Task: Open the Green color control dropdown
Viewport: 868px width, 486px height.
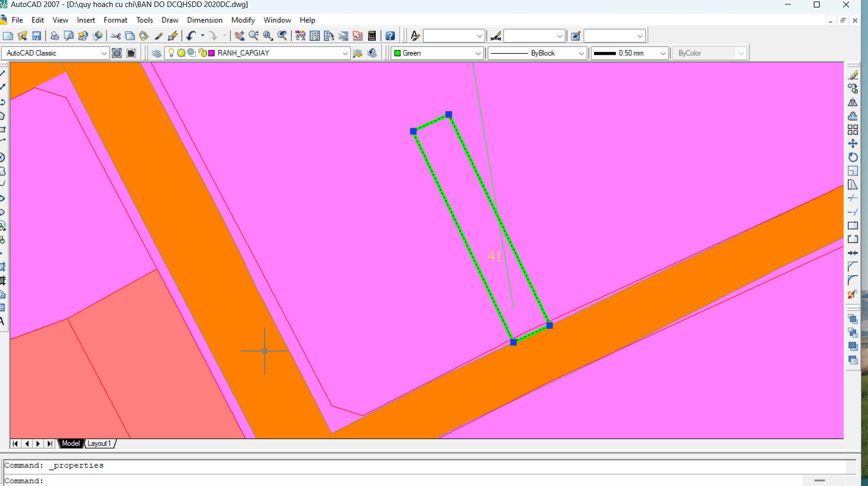Action: point(478,53)
